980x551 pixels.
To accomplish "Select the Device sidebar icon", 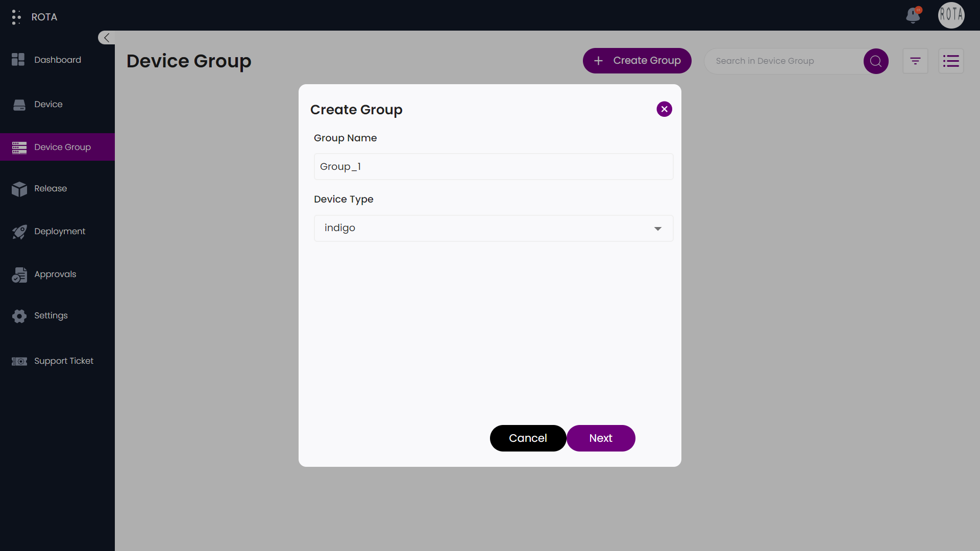I will pos(19,104).
